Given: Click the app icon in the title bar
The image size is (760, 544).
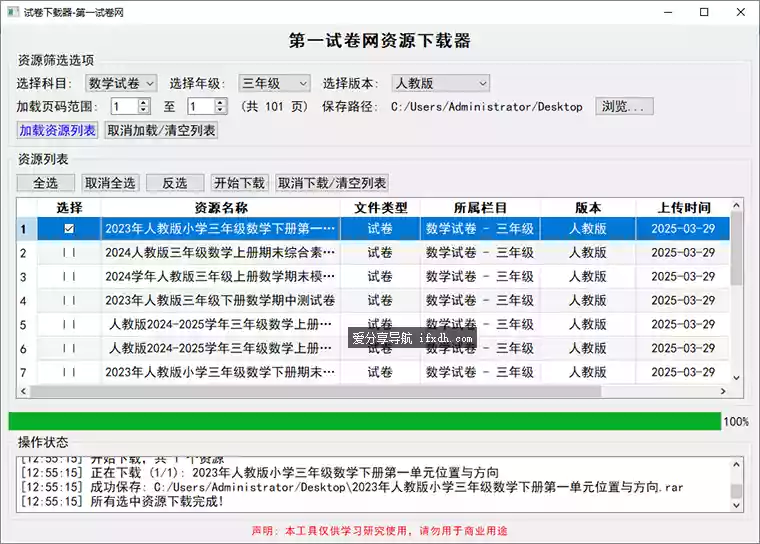Looking at the screenshot, I should [13, 12].
